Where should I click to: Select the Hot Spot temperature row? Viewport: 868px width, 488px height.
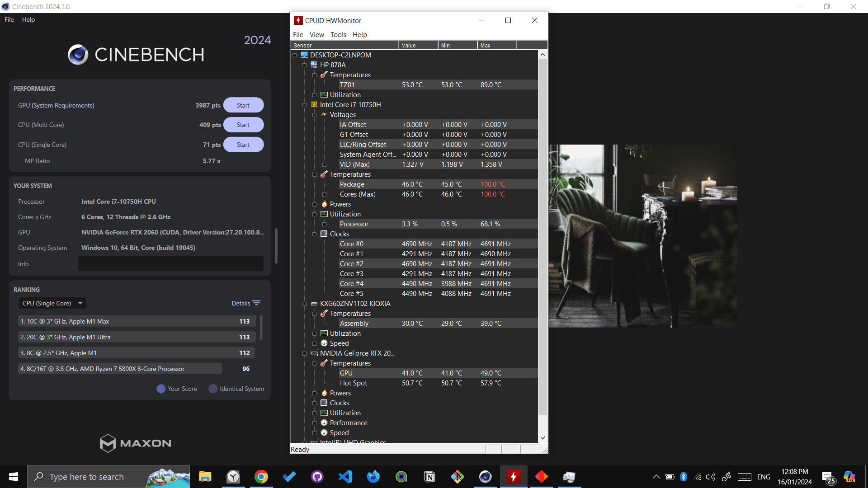tap(438, 383)
